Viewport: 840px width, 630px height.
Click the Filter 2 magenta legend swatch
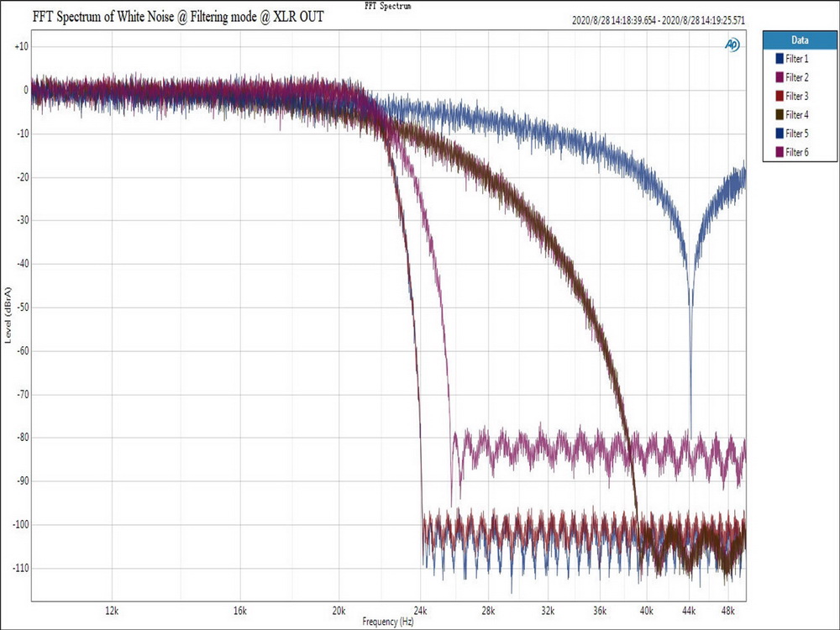[779, 77]
